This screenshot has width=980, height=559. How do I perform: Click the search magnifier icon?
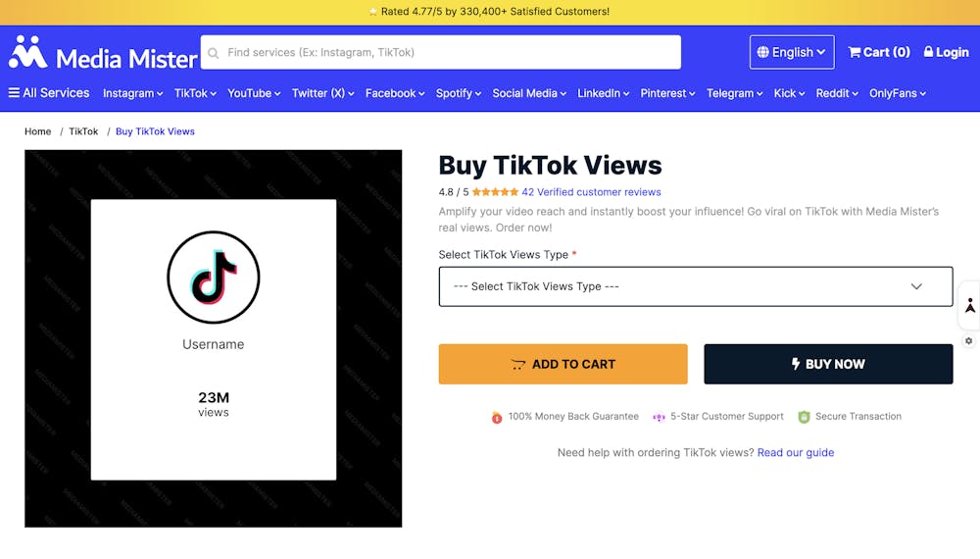(214, 53)
